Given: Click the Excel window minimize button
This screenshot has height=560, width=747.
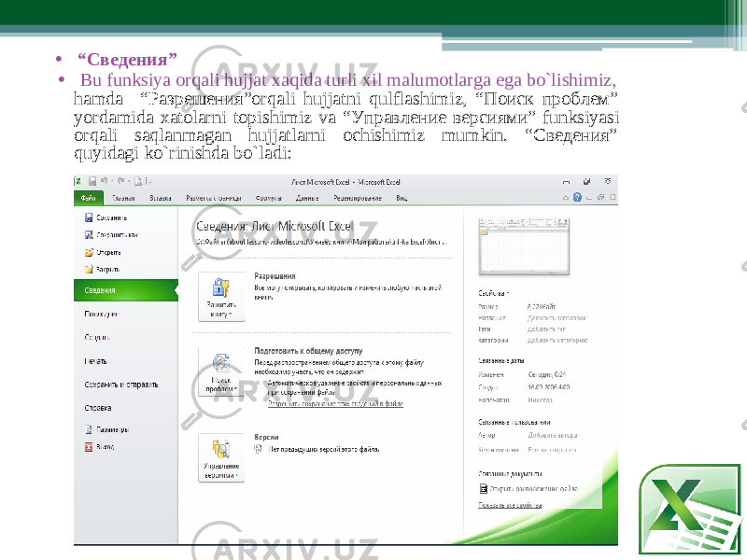Looking at the screenshot, I should coord(567,182).
